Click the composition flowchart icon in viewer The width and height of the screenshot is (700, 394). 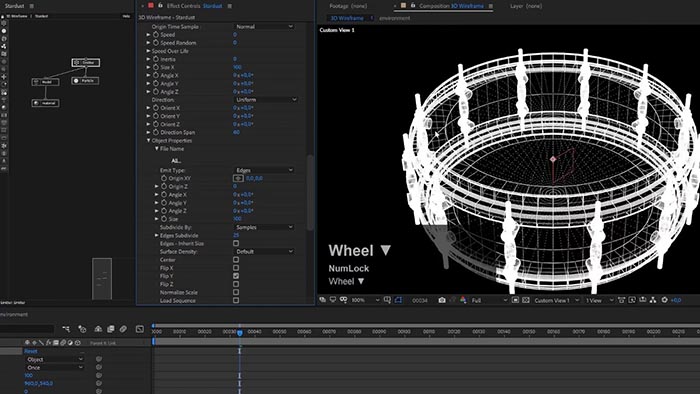(653, 300)
